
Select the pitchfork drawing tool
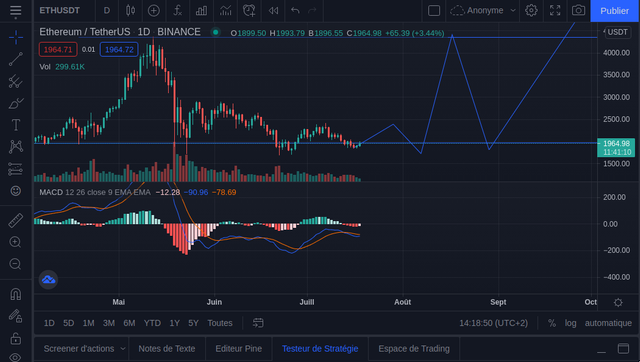16,81
